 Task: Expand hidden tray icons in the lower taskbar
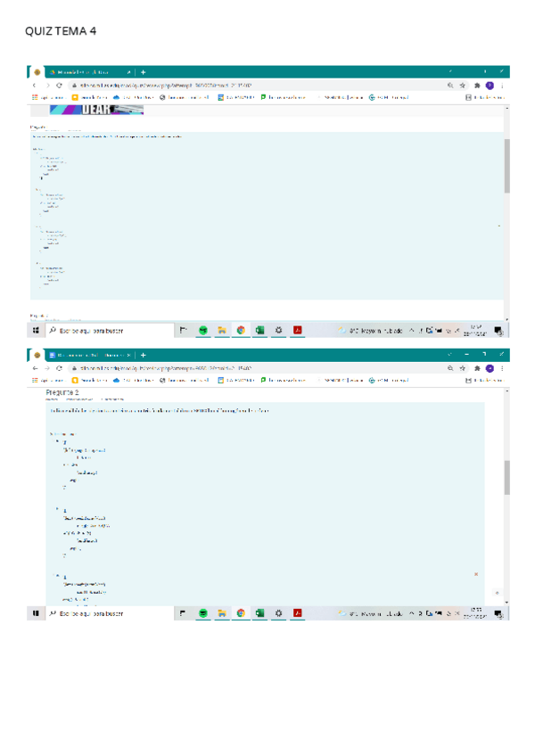(411, 613)
